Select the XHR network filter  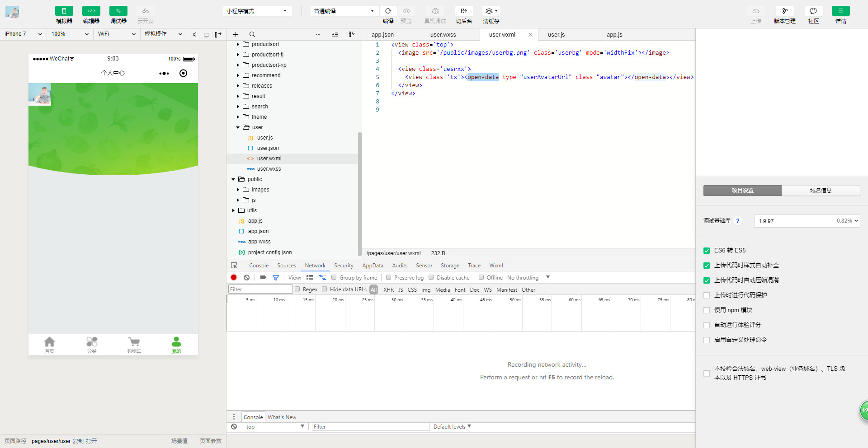click(388, 290)
